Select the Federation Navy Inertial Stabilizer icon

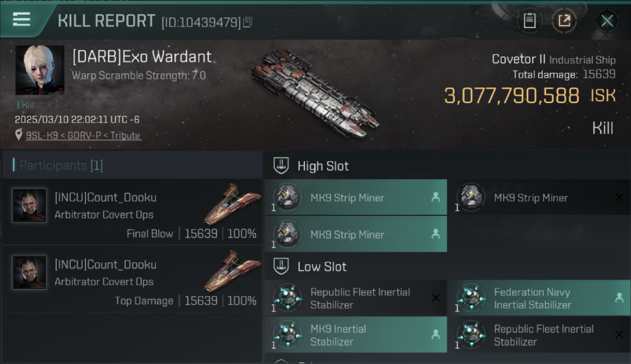[471, 298]
